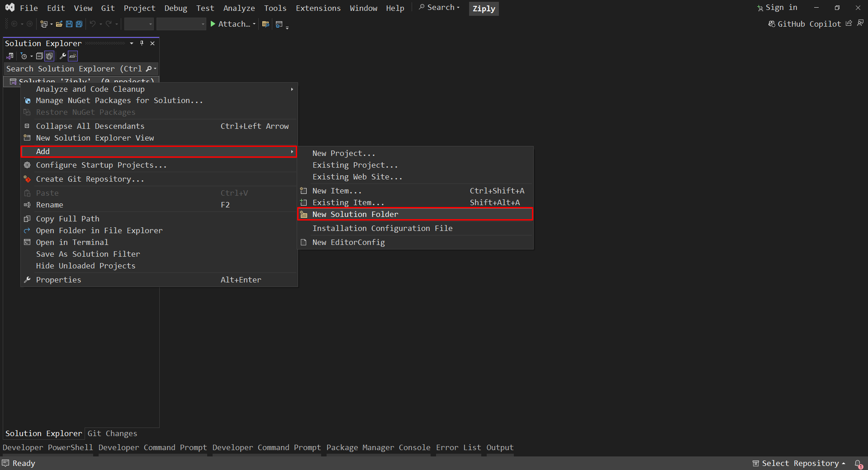868x470 pixels.
Task: Click the GitHub Copilot icon
Action: pos(772,24)
